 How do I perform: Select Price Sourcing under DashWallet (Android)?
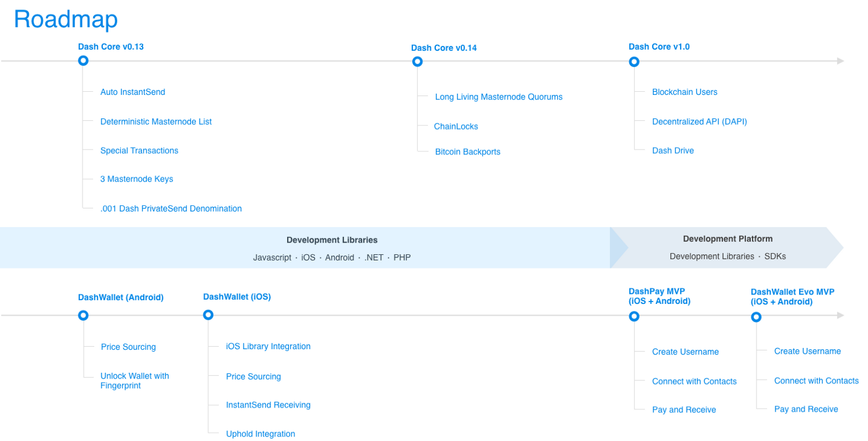[x=128, y=347]
